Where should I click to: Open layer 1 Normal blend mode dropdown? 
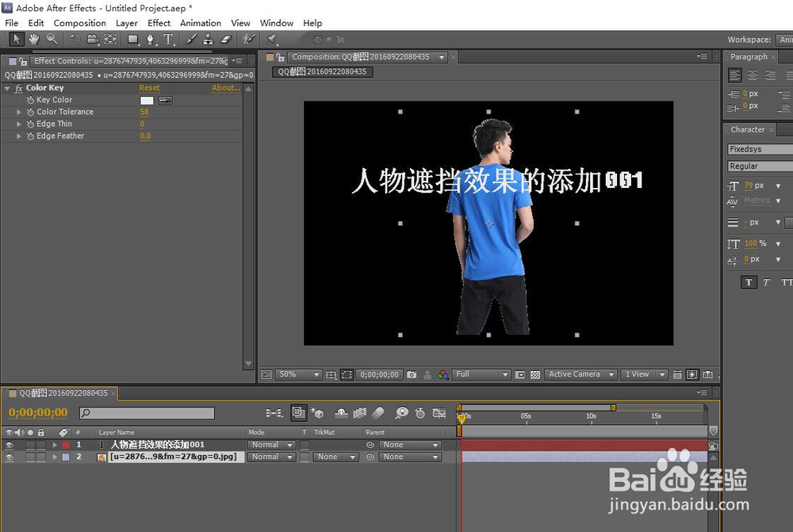(271, 445)
